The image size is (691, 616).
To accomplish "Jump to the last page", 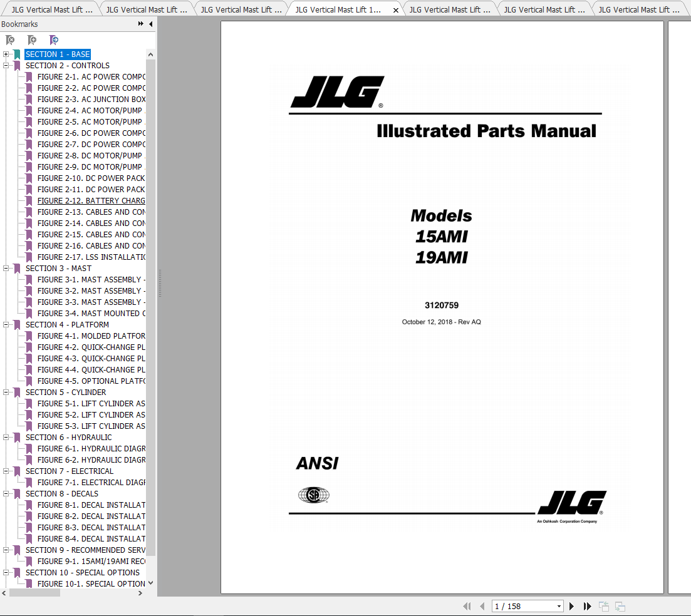I will tap(587, 607).
